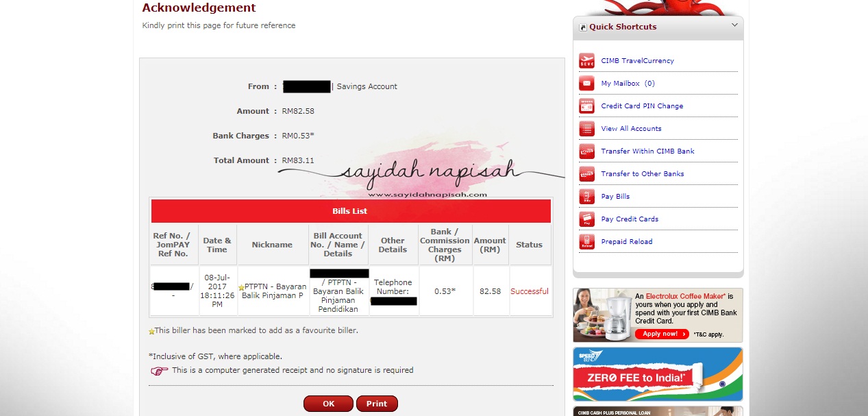Open the Pay Bills link

(615, 196)
